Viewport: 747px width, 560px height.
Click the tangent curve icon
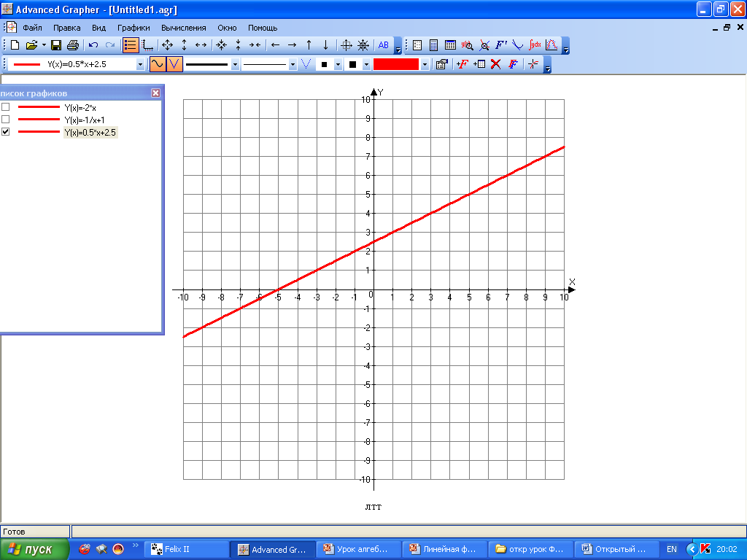(517, 45)
